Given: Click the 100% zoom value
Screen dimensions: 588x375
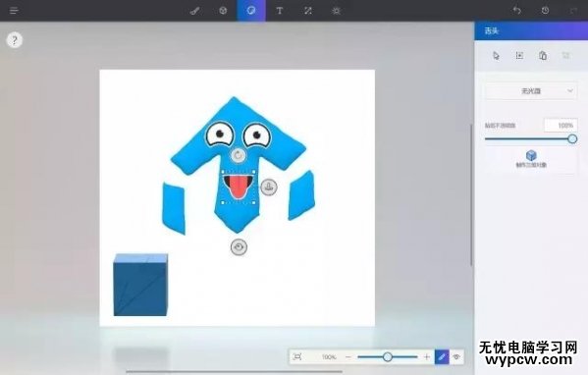Looking at the screenshot, I should [x=329, y=357].
